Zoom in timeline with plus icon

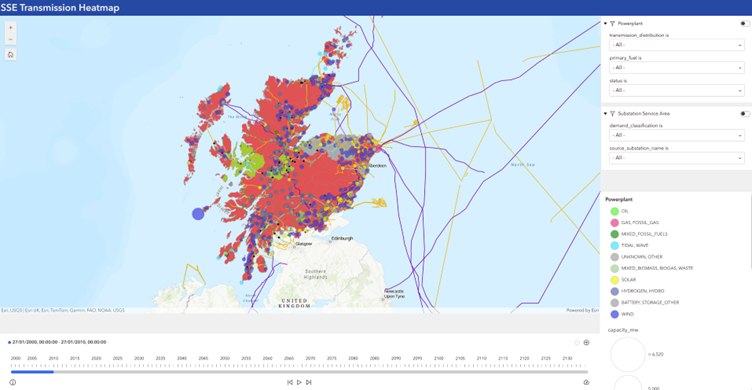click(586, 343)
